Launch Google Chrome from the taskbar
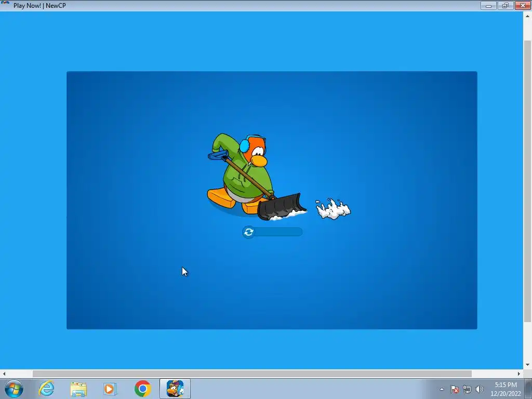 coord(142,389)
